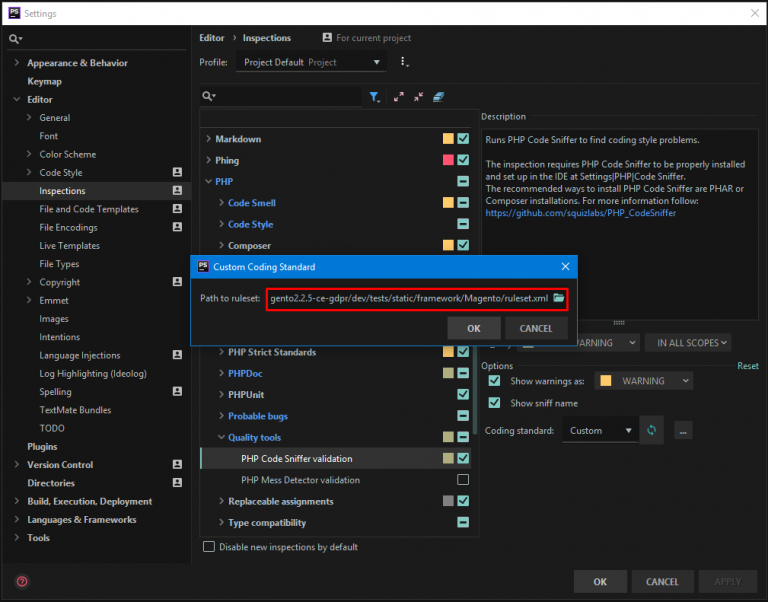Viewport: 768px width, 602px height.
Task: Click the inspections search magnifier icon
Action: [209, 96]
